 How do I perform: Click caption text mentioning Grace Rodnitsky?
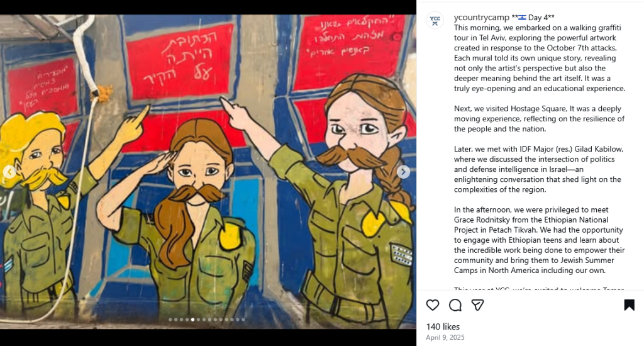pyautogui.click(x=539, y=240)
